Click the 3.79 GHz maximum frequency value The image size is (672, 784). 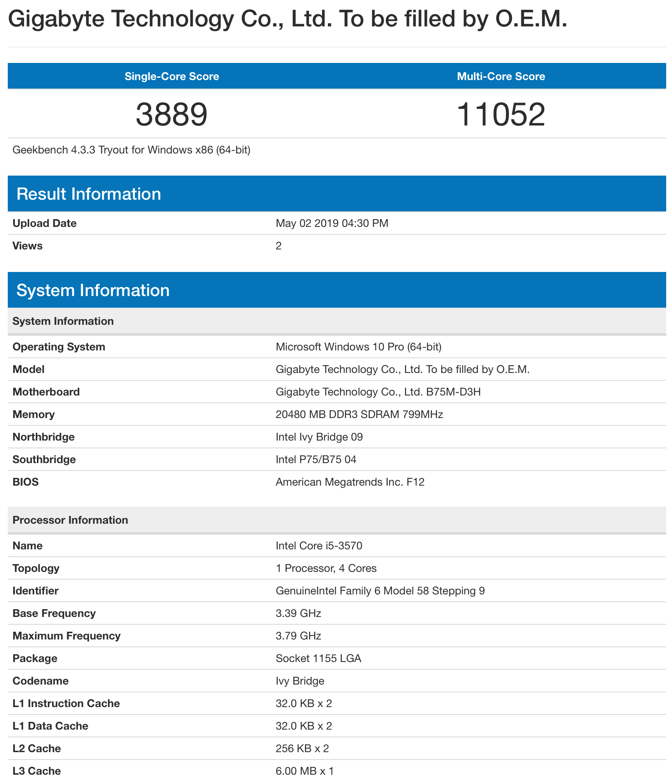coord(298,636)
